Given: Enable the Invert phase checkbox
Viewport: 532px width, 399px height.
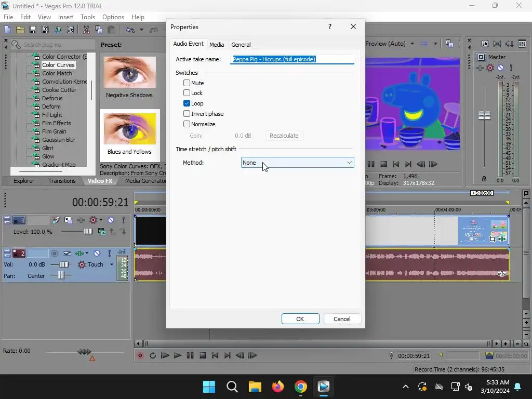Looking at the screenshot, I should [187, 114].
